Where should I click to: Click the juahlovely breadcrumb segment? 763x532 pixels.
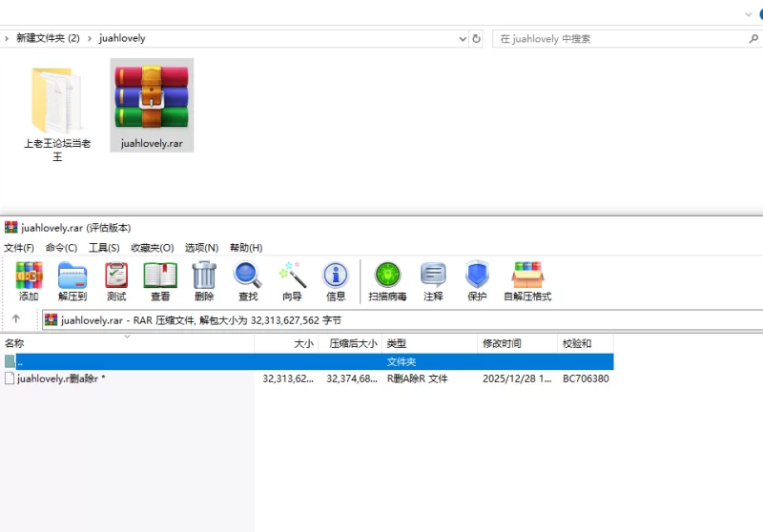pyautogui.click(x=122, y=38)
